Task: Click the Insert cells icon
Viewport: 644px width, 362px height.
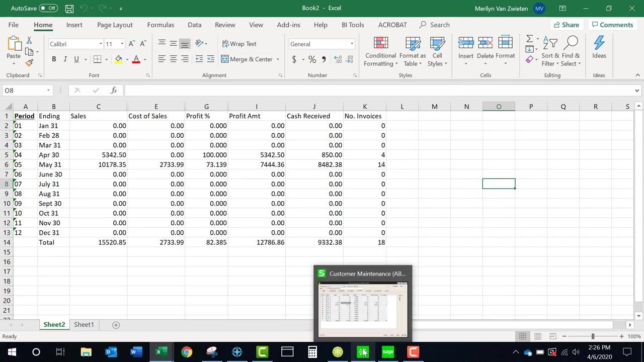Action: [465, 43]
